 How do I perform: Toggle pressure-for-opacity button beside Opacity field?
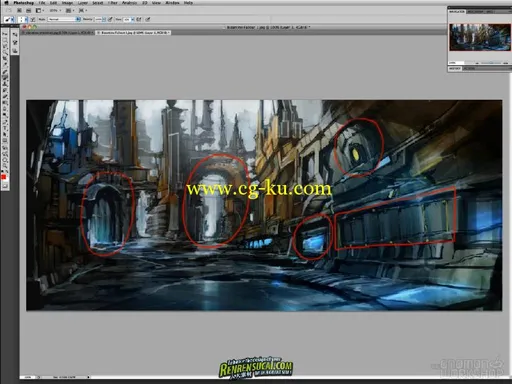click(x=110, y=19)
